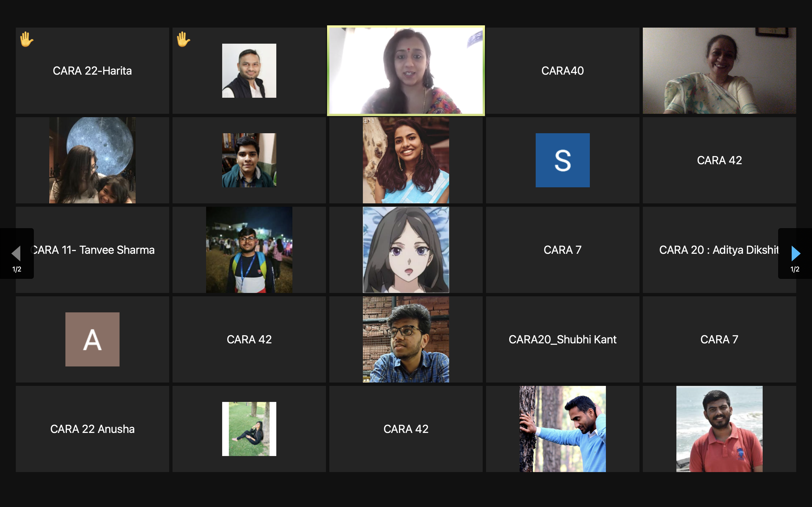Select anime girl profile picture tile
Viewport: 812px width, 507px height.
coord(406,250)
